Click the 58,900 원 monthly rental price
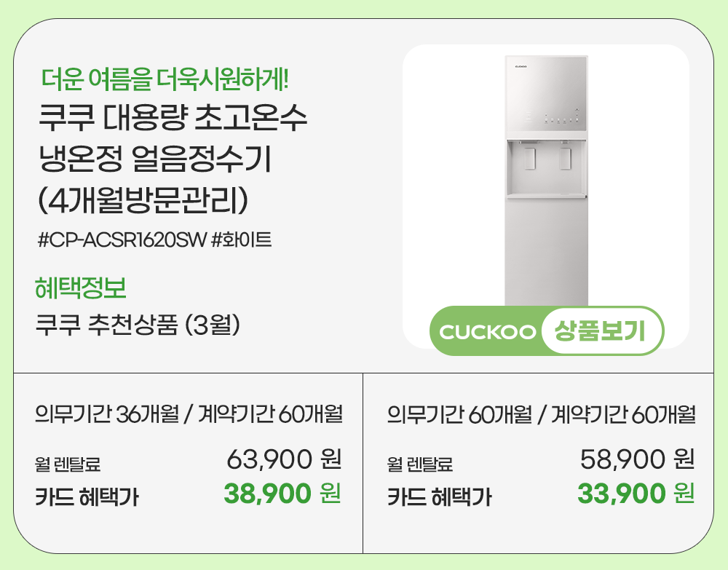The width and height of the screenshot is (728, 570). click(x=637, y=460)
